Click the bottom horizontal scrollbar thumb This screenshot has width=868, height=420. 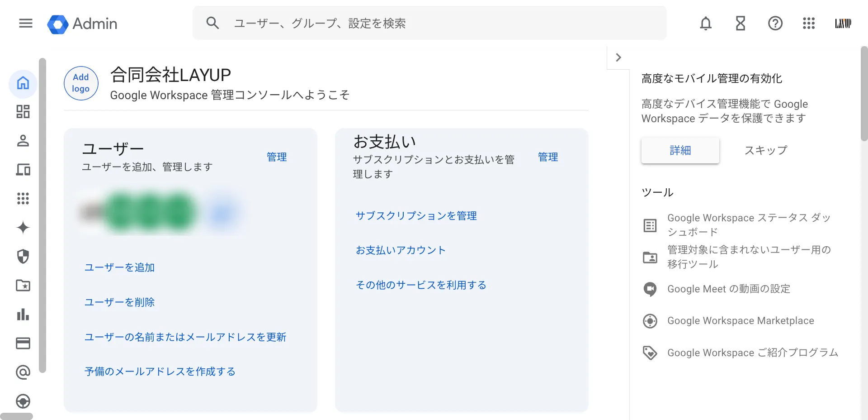pos(17,416)
